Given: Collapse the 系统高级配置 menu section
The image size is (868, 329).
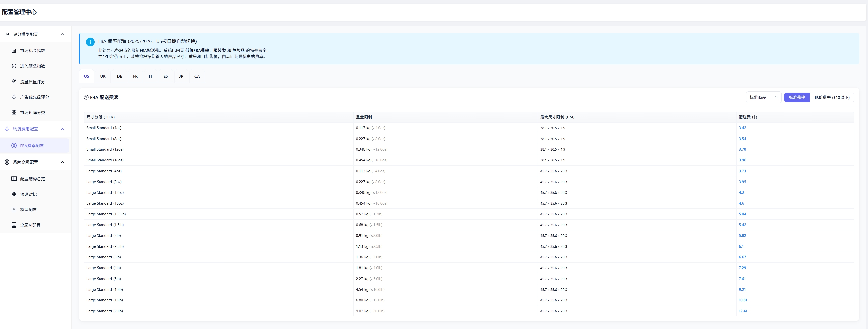Looking at the screenshot, I should point(62,162).
